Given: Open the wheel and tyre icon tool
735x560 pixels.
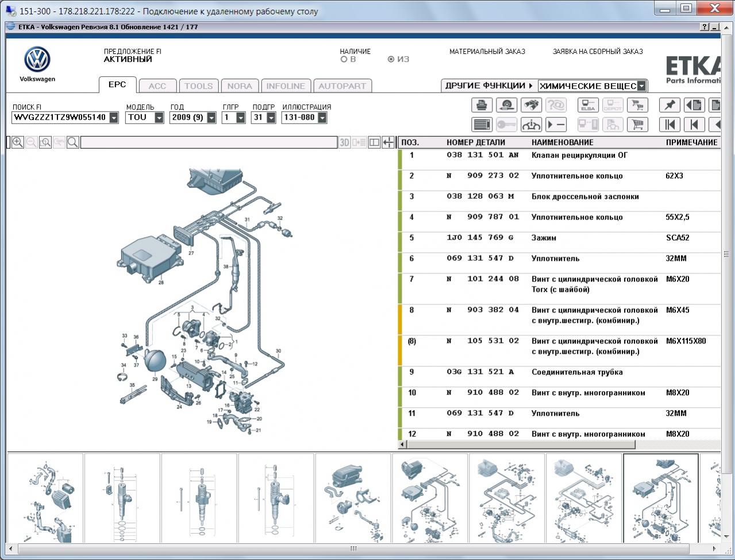Looking at the screenshot, I should [506, 105].
